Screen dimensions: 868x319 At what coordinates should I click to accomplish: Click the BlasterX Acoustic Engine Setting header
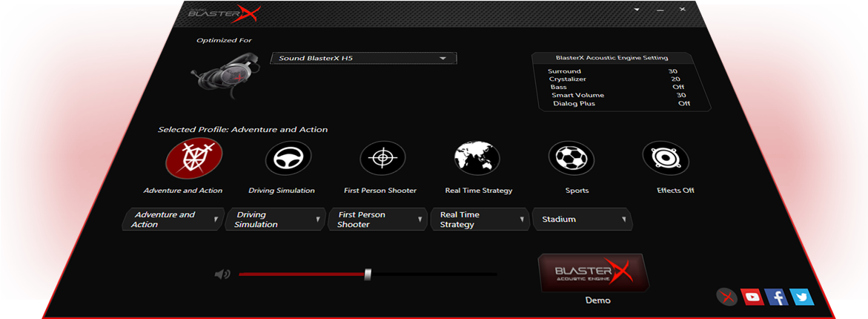pos(612,58)
